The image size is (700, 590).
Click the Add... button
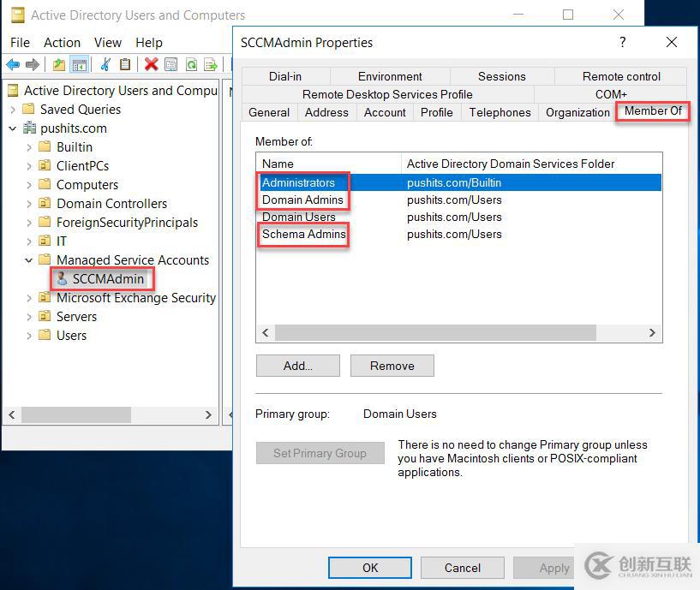[x=298, y=366]
